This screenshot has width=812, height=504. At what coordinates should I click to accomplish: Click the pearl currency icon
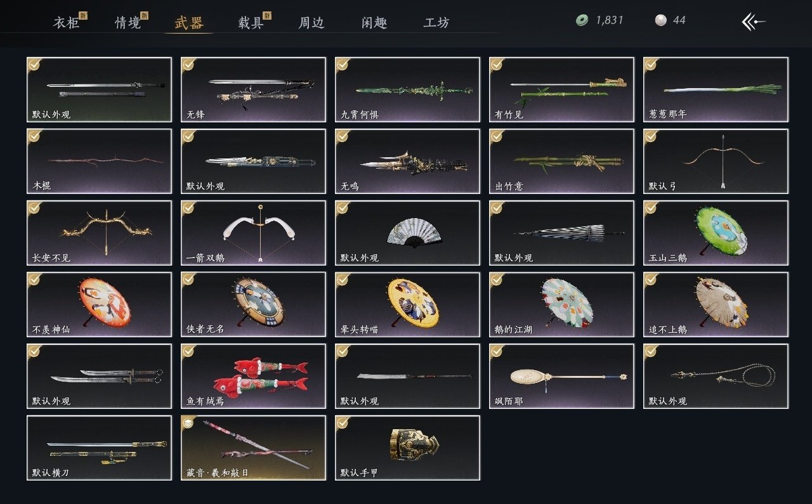[660, 20]
